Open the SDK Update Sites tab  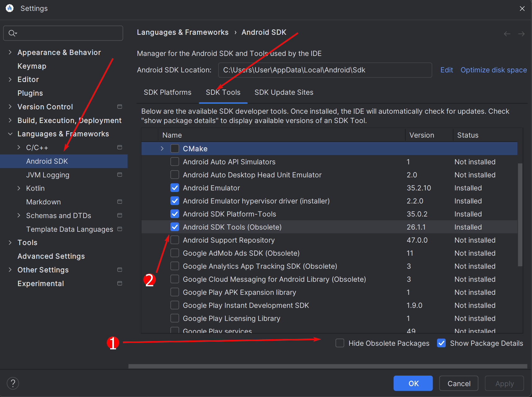point(284,92)
